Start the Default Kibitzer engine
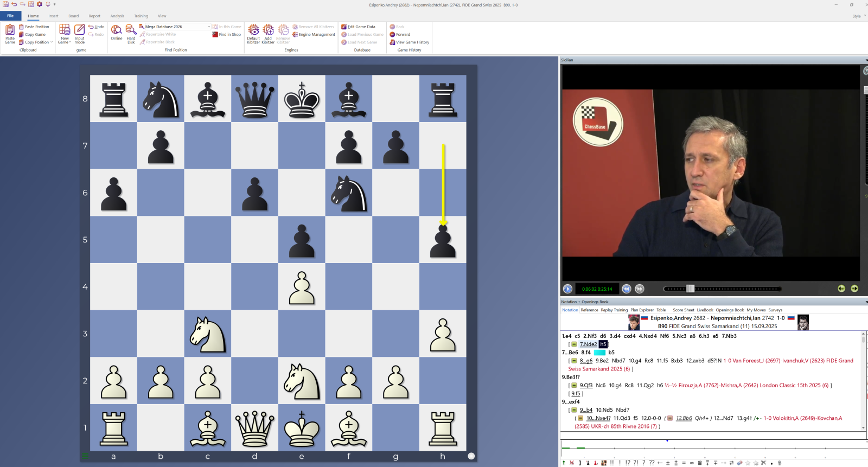The image size is (868, 467). point(253,32)
